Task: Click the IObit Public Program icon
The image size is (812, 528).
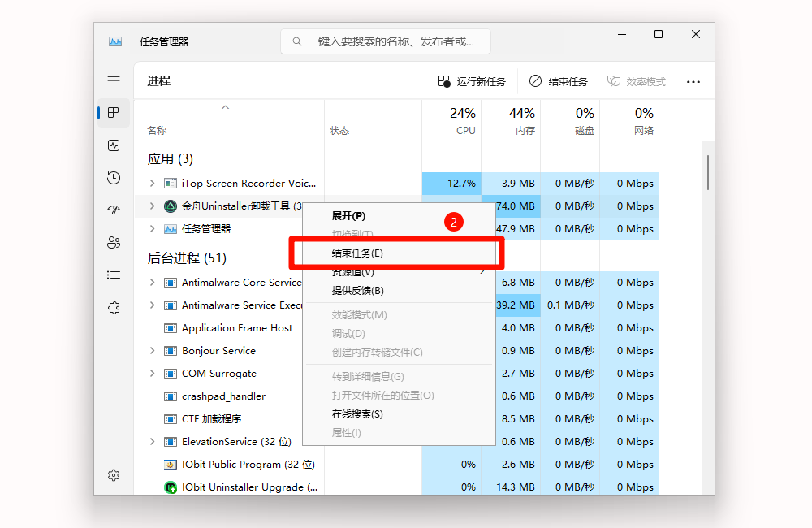Action: click(x=170, y=465)
